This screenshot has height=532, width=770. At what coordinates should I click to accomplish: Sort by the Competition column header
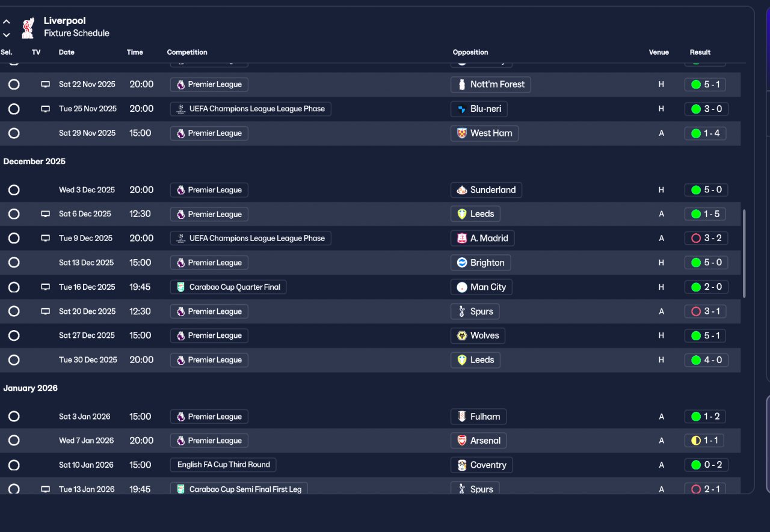(x=187, y=52)
